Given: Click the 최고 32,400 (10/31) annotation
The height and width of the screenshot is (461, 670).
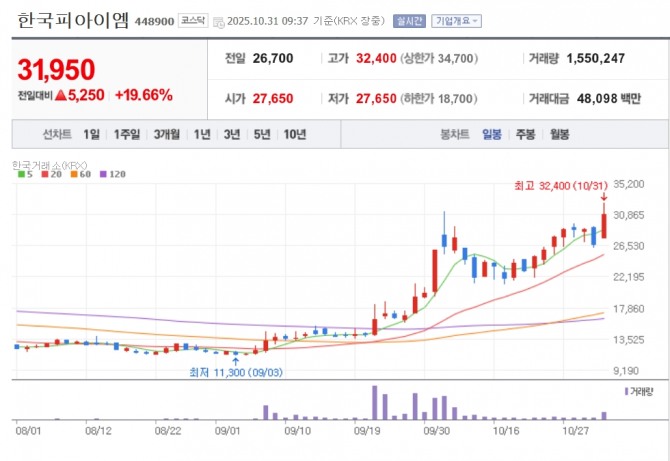Looking at the screenshot, I should (x=561, y=186).
